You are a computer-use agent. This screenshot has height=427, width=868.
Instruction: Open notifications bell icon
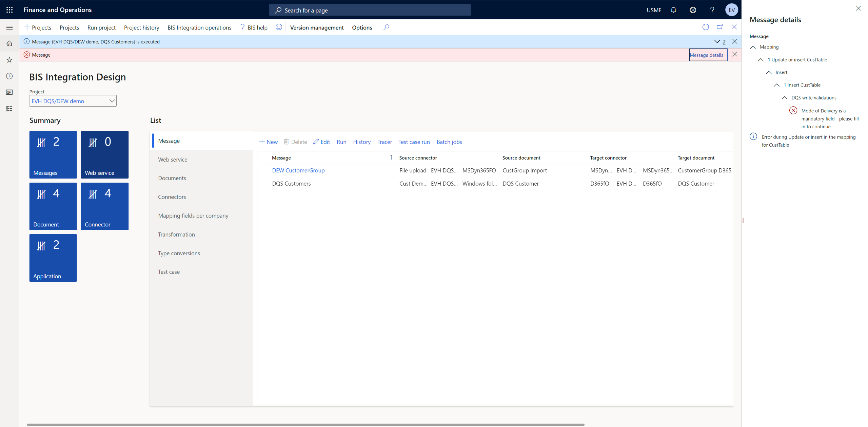coord(673,10)
